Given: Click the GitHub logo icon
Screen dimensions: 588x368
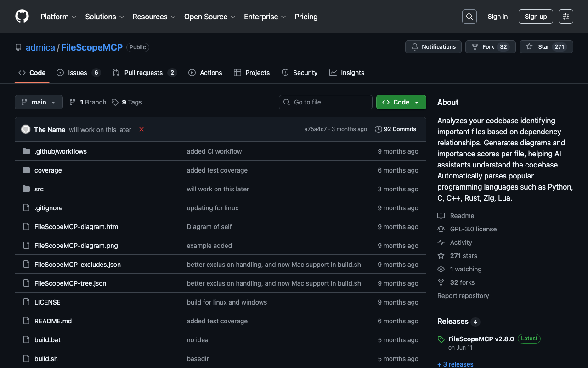Looking at the screenshot, I should (x=22, y=17).
